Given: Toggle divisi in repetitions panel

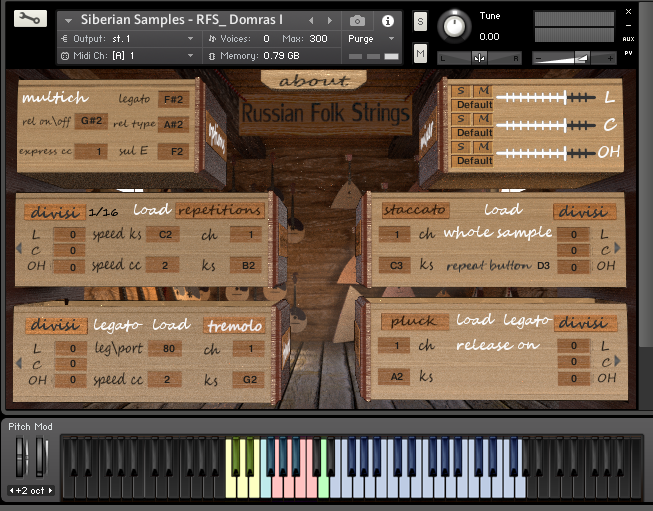Looking at the screenshot, I should [x=55, y=212].
